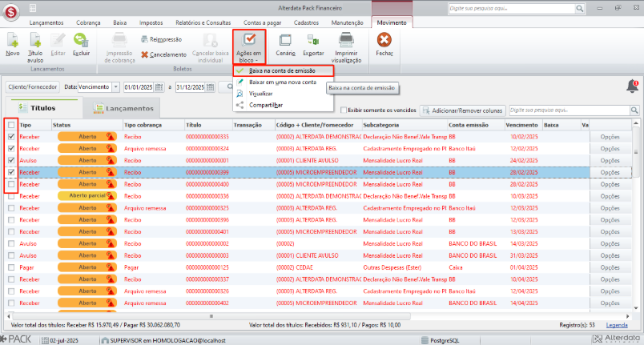Open Opções for título 00000000000402
644x345 pixels.
pyautogui.click(x=610, y=303)
